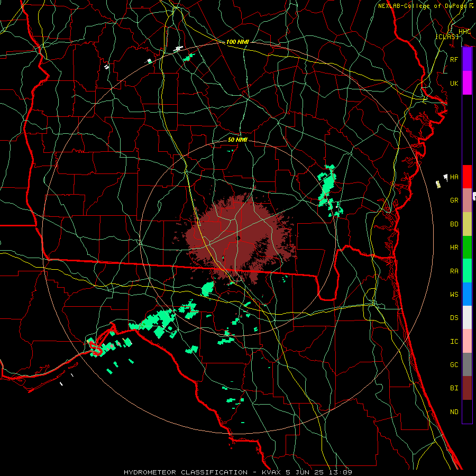Click the HR legend label
Screen dimensions: 476x476
pos(454,248)
